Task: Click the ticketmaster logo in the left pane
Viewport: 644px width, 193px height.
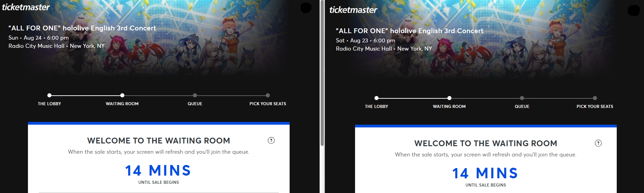Action: [26, 7]
